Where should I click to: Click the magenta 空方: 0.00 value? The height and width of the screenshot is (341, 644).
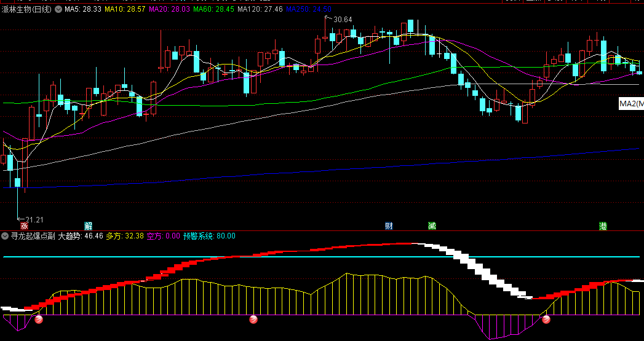[164, 236]
